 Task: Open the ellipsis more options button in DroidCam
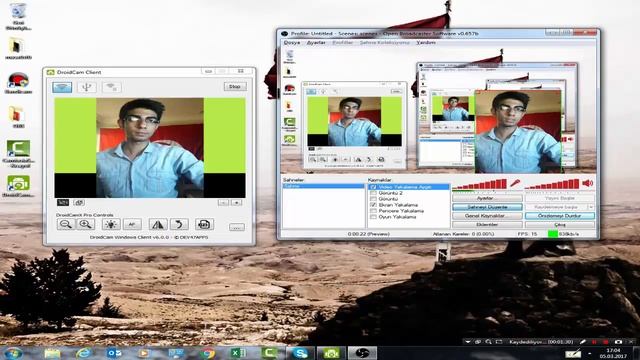point(237,227)
